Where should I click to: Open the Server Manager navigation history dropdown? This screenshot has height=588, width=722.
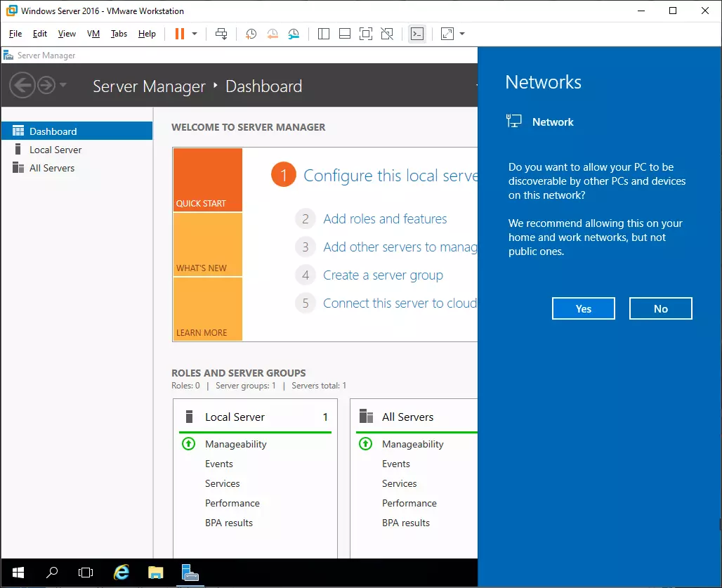(63, 85)
